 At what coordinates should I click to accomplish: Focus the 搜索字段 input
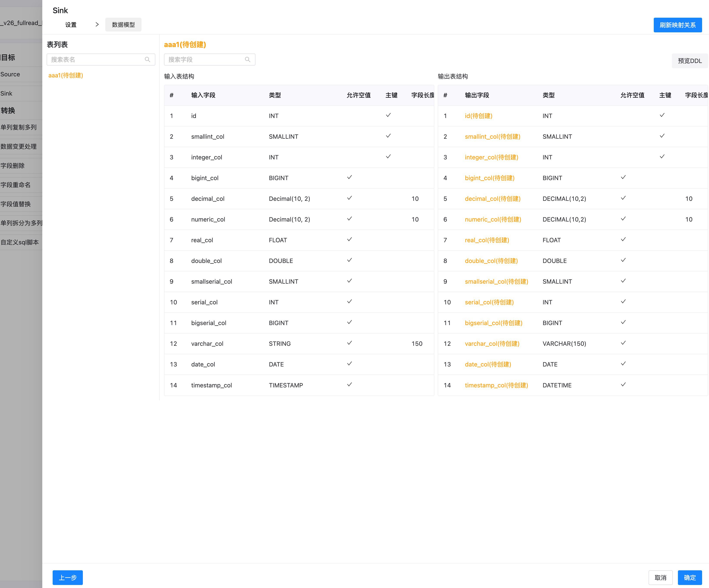pyautogui.click(x=209, y=59)
